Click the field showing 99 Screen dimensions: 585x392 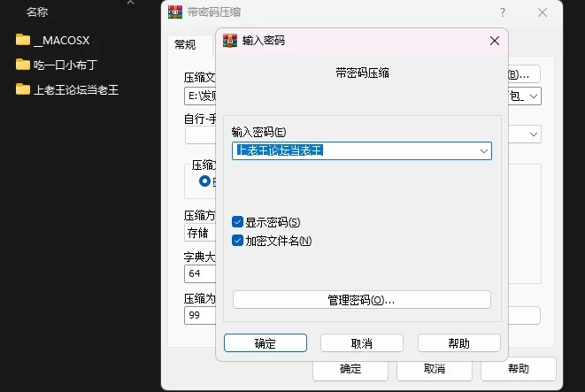click(200, 316)
